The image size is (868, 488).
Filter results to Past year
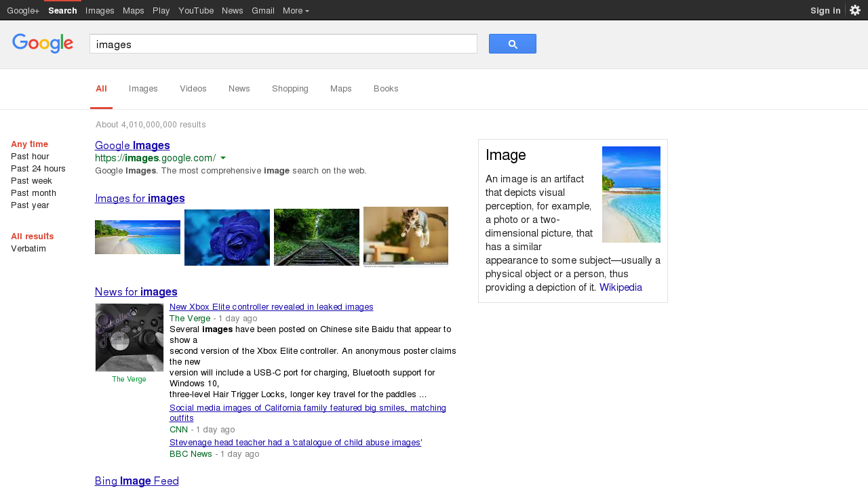click(x=30, y=205)
